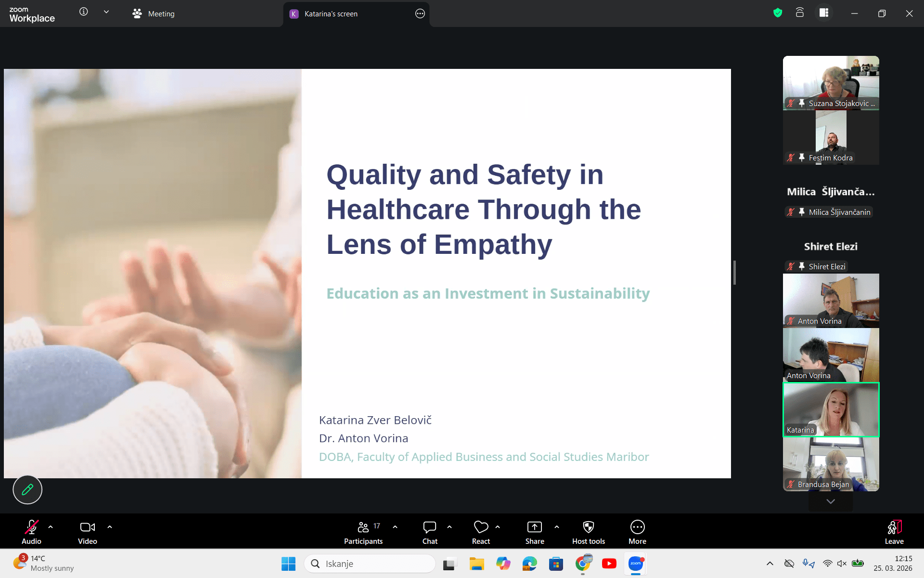Unmute microphone via Audio button
The width and height of the screenshot is (924, 578).
pos(32,532)
